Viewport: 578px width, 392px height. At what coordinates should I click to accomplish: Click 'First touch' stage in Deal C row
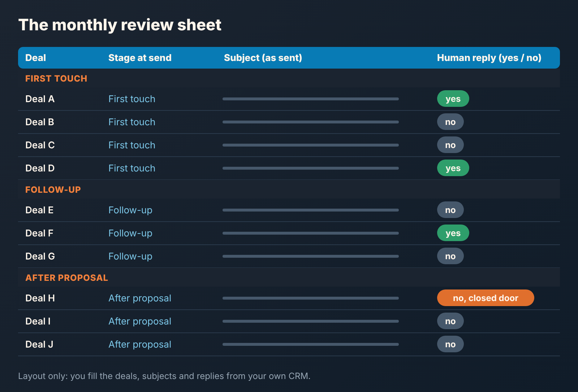132,145
